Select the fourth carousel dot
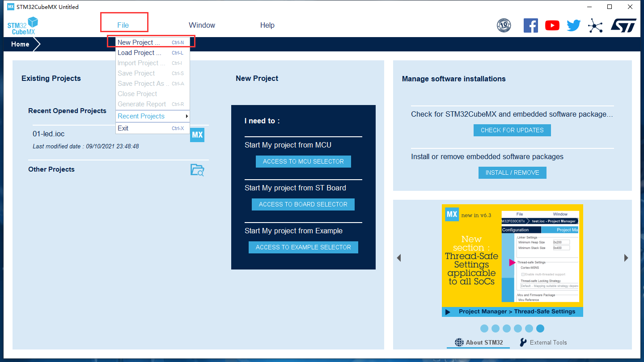 518,328
